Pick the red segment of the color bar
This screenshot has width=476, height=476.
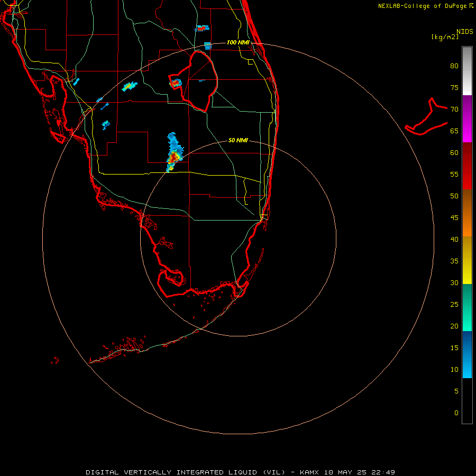tap(467, 166)
